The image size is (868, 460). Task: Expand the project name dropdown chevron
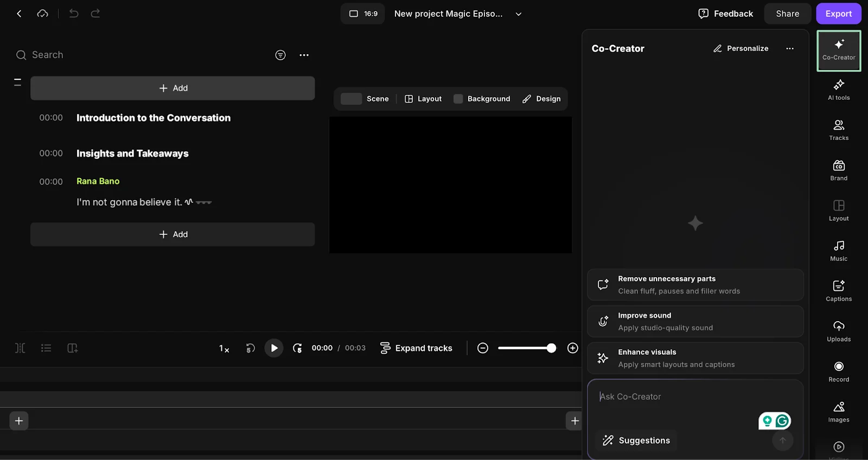pyautogui.click(x=519, y=14)
